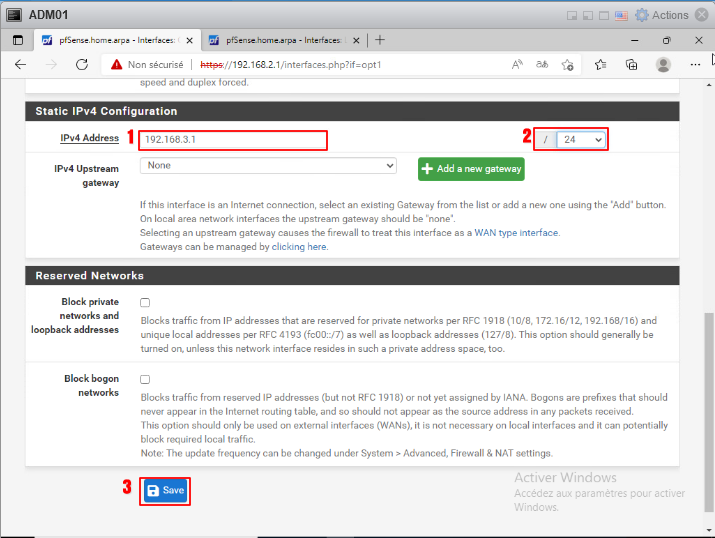Enable the Block bogon networks checkbox
The width and height of the screenshot is (715, 538).
146,380
